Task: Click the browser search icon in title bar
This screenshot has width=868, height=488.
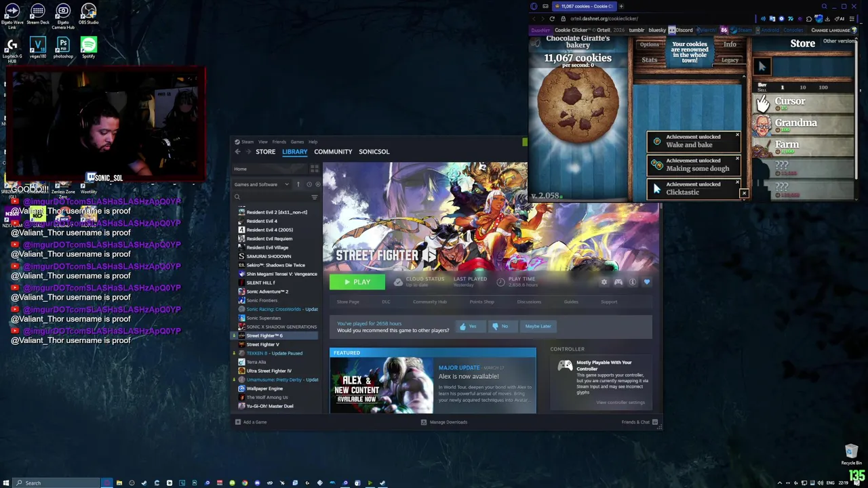Action: click(x=824, y=6)
